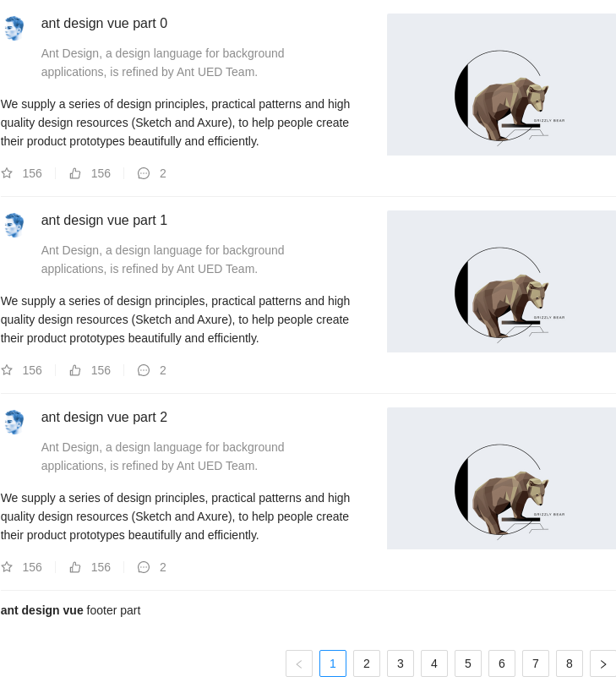
Task: Jump to pagination page 5
Action: (x=468, y=663)
